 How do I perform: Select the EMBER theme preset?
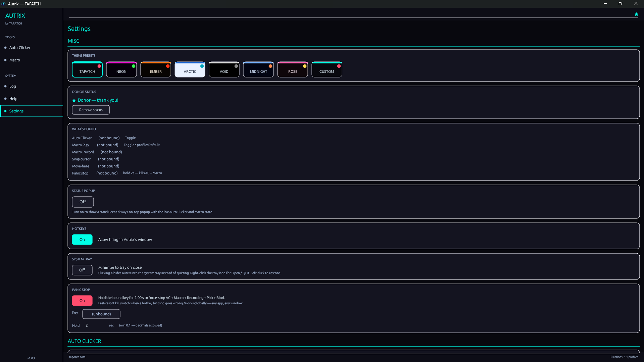coord(156,69)
